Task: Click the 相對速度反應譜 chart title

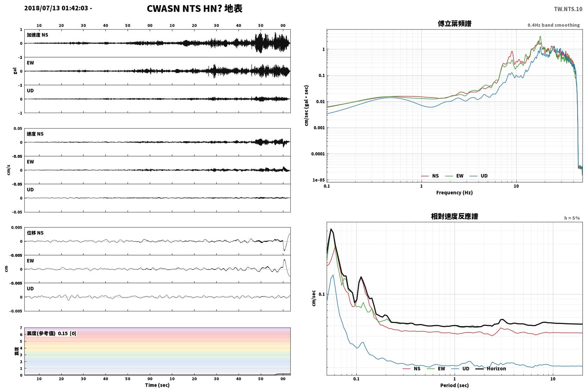Action: (x=455, y=216)
